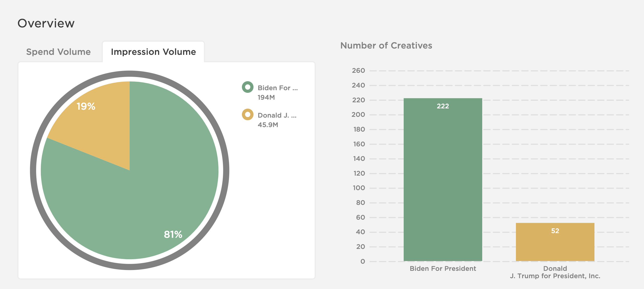Click the 'Overview' heading

coord(46,23)
